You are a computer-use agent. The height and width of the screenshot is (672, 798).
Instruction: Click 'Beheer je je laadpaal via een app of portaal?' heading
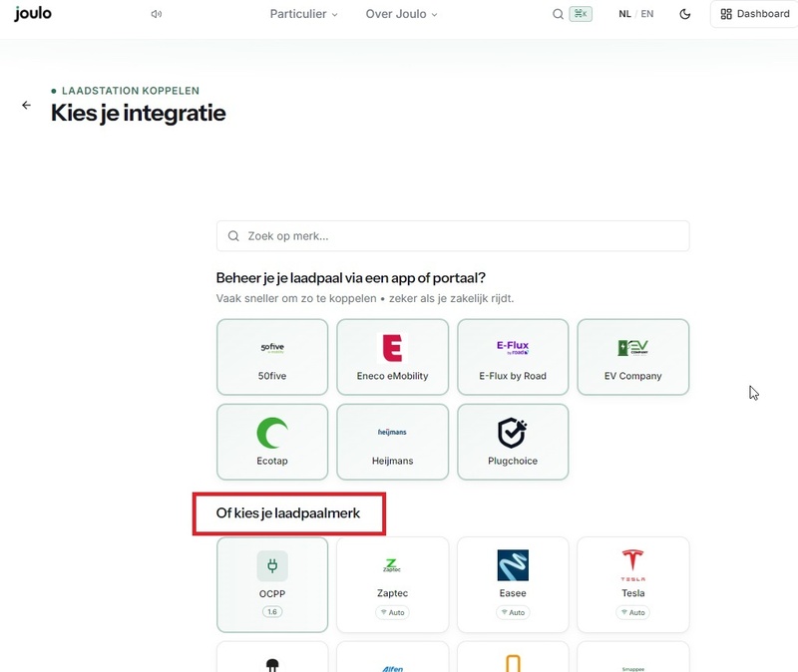351,278
